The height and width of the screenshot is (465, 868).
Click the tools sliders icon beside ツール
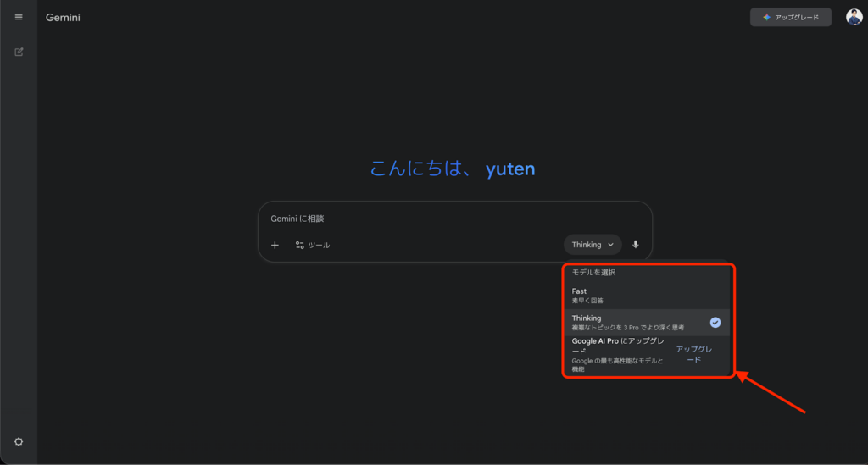pos(300,245)
